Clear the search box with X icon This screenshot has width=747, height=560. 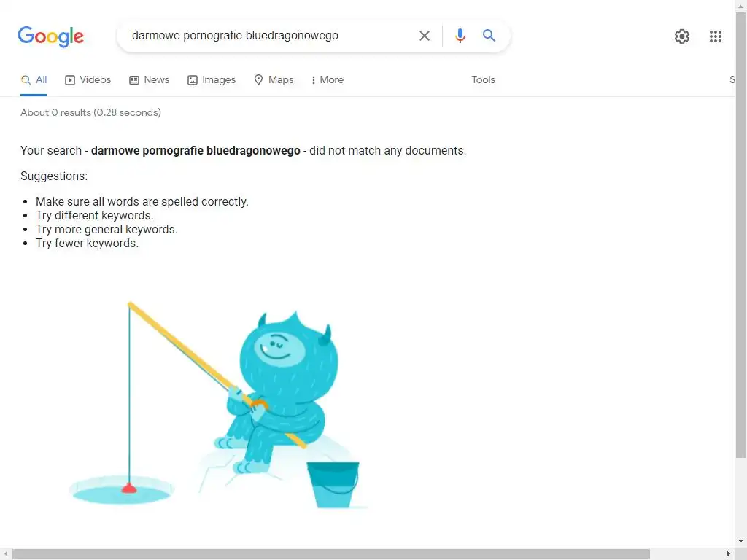point(424,36)
